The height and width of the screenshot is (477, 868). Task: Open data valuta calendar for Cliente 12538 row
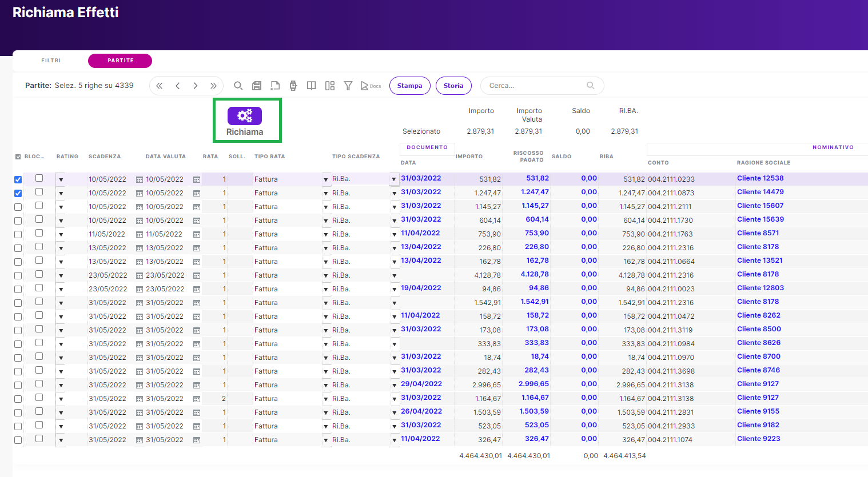coord(197,179)
